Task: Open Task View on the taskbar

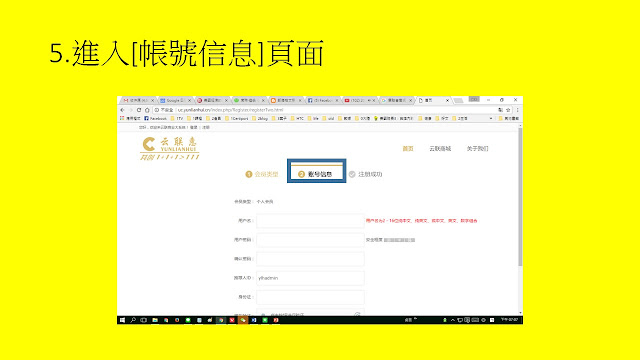Action: (144, 320)
